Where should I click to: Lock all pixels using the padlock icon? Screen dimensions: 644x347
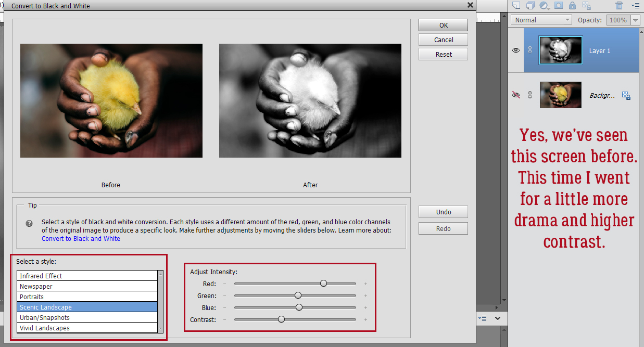[572, 6]
